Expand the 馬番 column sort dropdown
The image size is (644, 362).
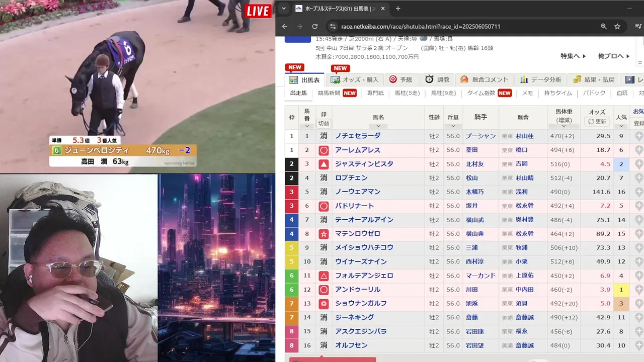pyautogui.click(x=307, y=126)
